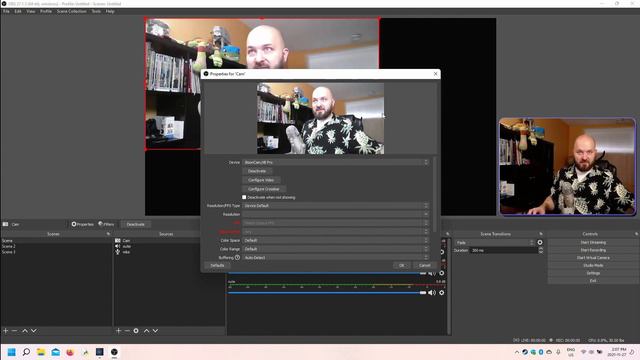Click Defaults button in dialog
The image size is (640, 360).
tap(217, 266)
